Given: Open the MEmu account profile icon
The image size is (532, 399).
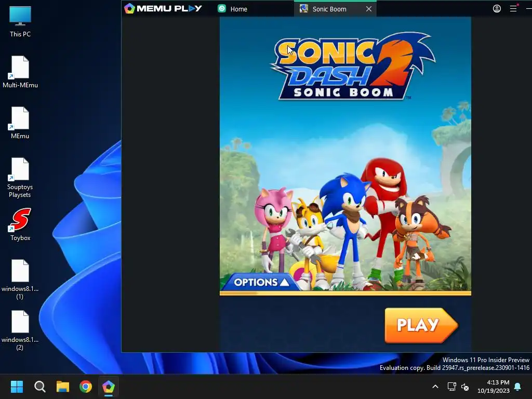Looking at the screenshot, I should coord(497,8).
